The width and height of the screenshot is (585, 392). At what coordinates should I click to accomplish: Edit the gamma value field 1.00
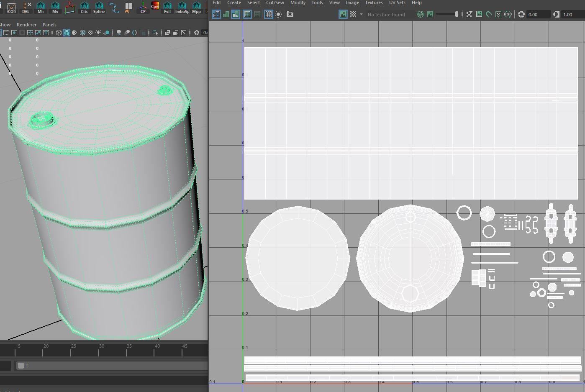(x=573, y=15)
